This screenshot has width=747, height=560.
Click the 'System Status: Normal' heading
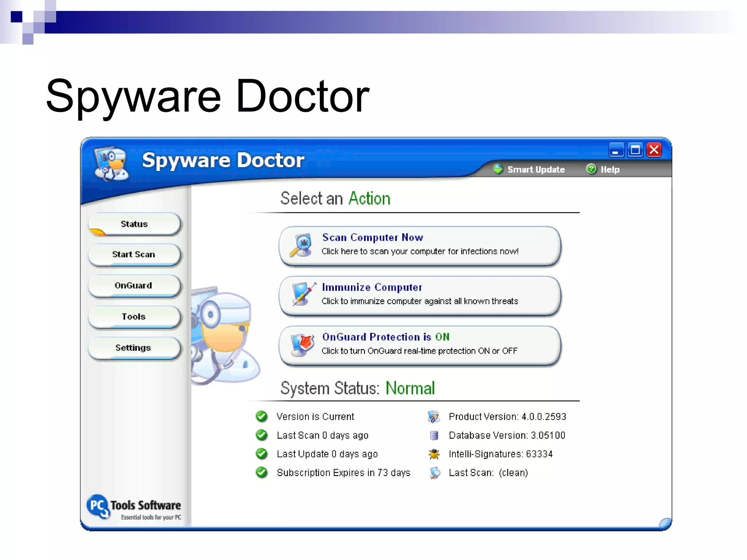[357, 388]
